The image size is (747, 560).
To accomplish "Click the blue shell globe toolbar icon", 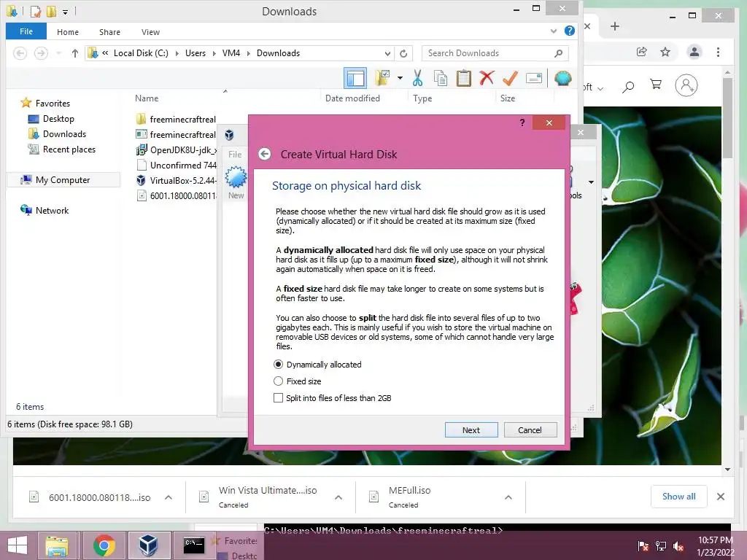I will [562, 78].
